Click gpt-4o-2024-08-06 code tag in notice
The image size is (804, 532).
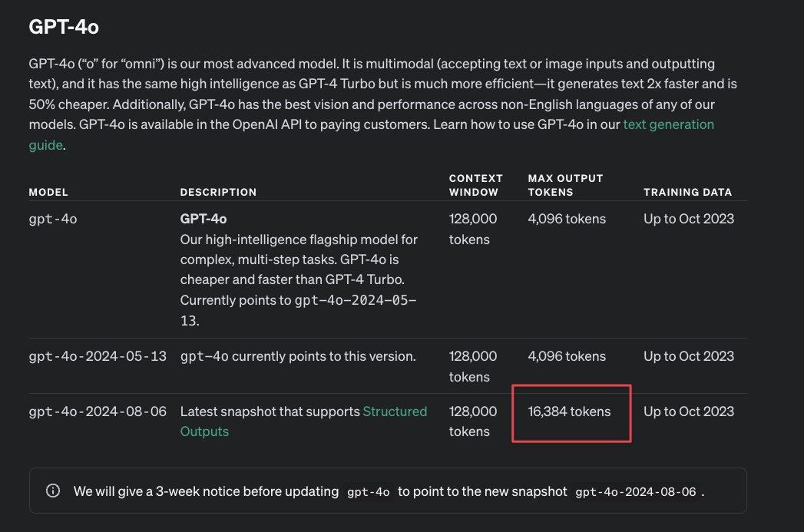coord(635,491)
